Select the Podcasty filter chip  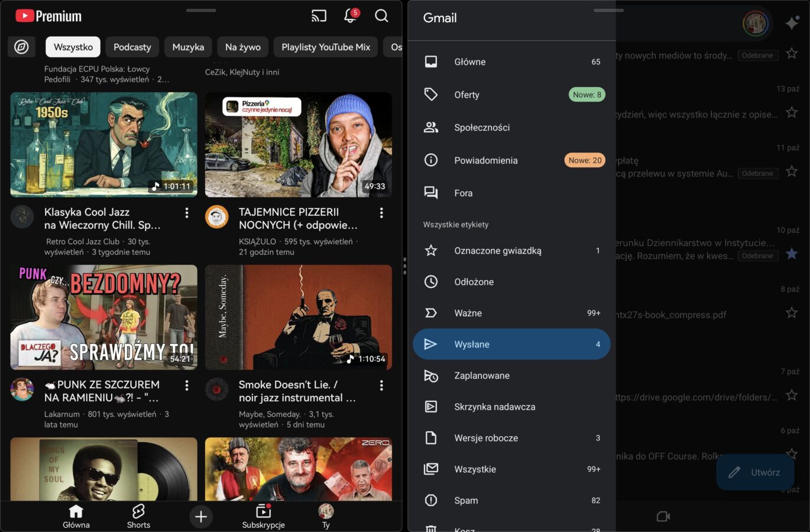point(132,47)
